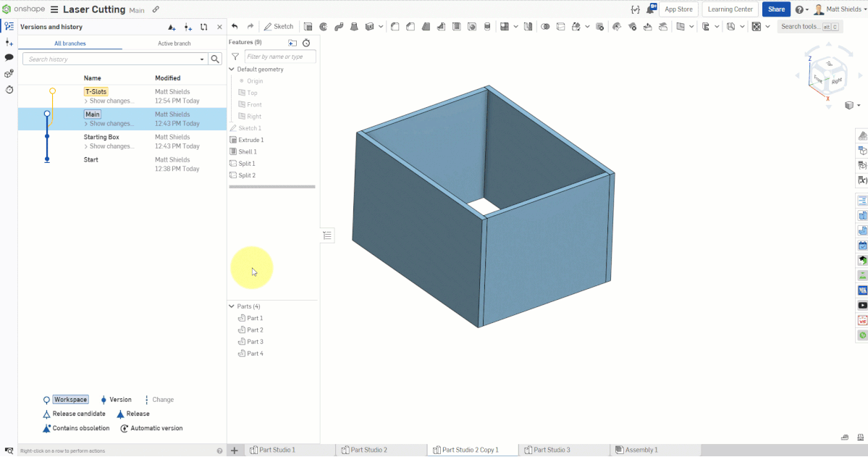
Task: Collapse the Default geometry tree
Action: (x=232, y=70)
